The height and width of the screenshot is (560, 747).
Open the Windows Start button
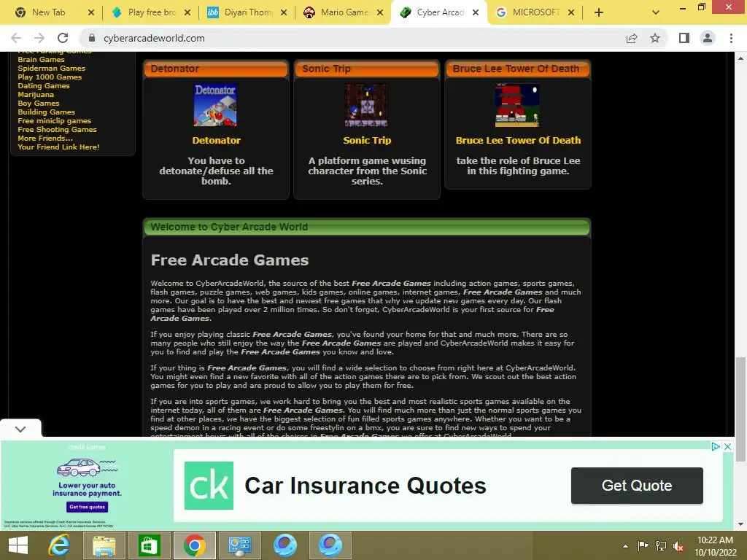pos(18,545)
